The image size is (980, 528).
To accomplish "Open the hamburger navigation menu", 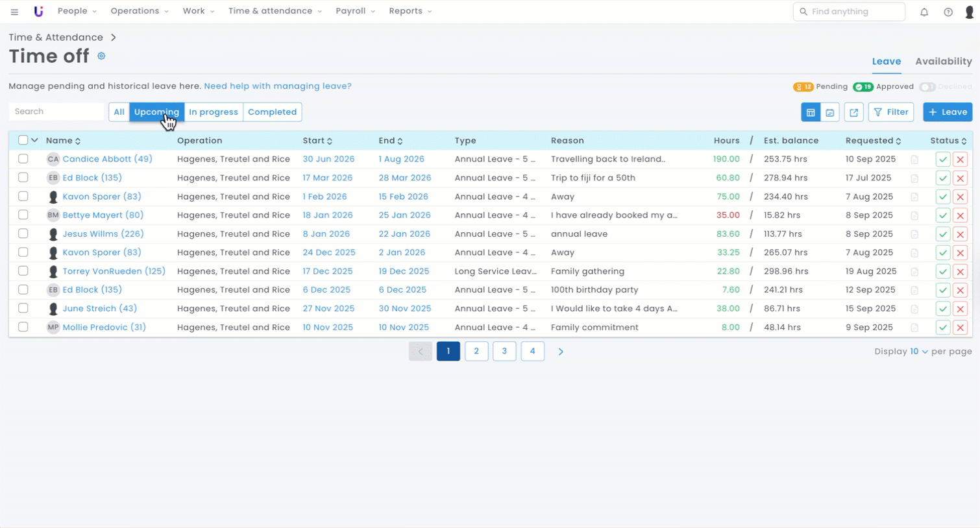I will pos(14,12).
